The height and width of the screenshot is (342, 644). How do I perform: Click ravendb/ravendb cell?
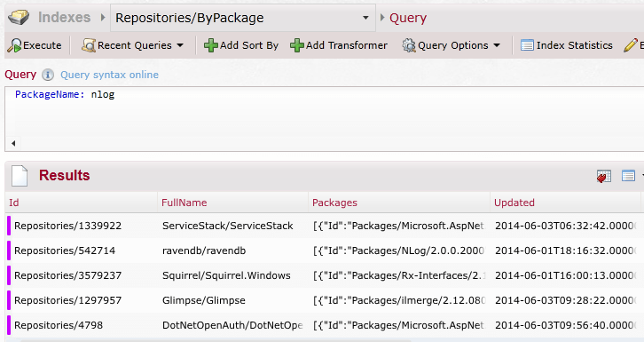point(204,251)
